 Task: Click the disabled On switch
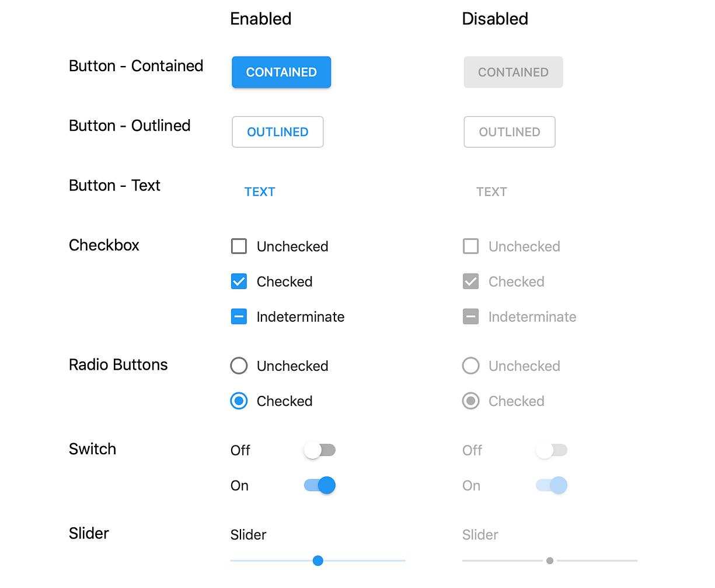(x=552, y=485)
